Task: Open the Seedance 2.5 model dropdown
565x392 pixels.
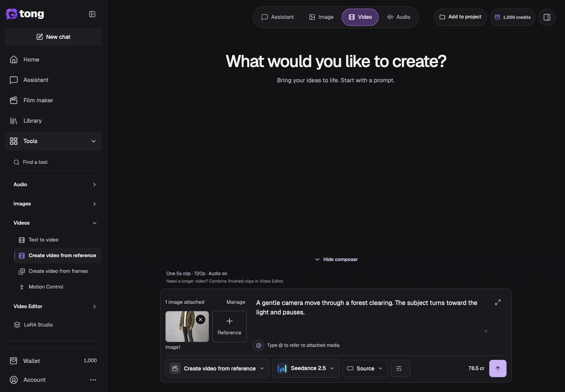Action: click(306, 368)
